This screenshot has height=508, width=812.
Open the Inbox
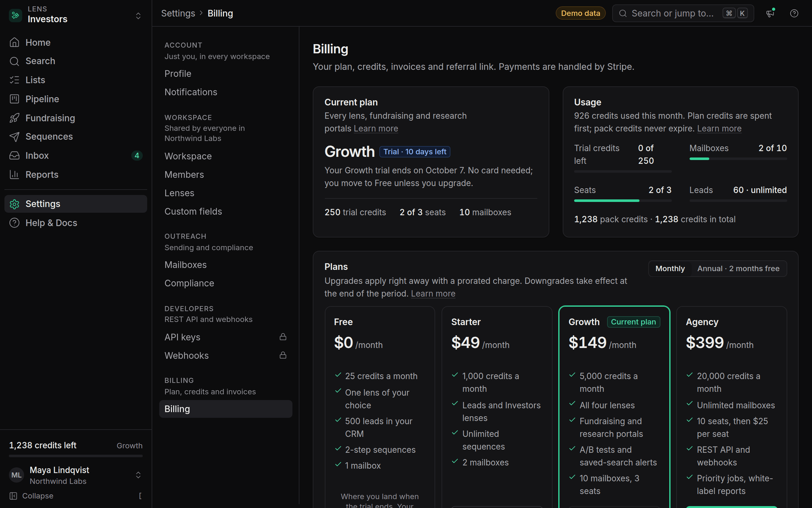pos(76,156)
